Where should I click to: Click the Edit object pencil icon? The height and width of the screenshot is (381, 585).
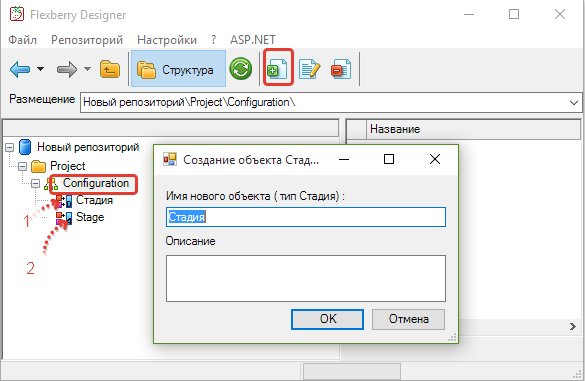[309, 69]
